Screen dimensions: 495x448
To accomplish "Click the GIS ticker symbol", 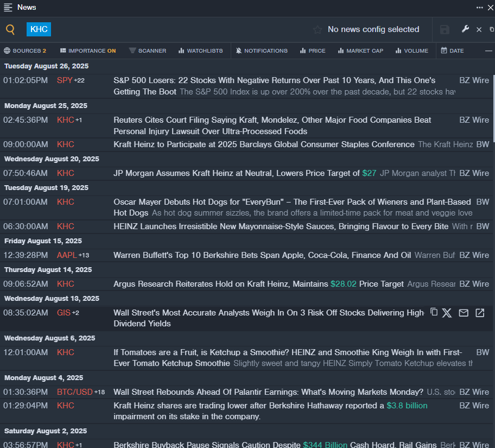I will 64,313.
